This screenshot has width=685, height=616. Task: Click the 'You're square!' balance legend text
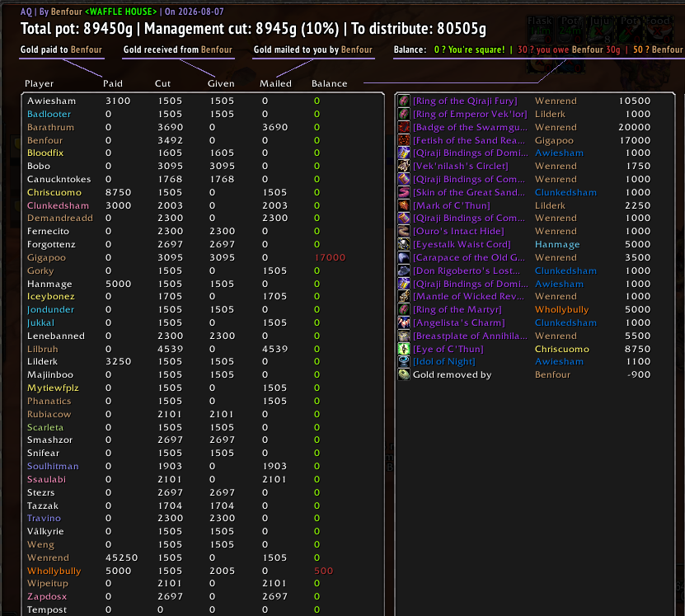[470, 49]
